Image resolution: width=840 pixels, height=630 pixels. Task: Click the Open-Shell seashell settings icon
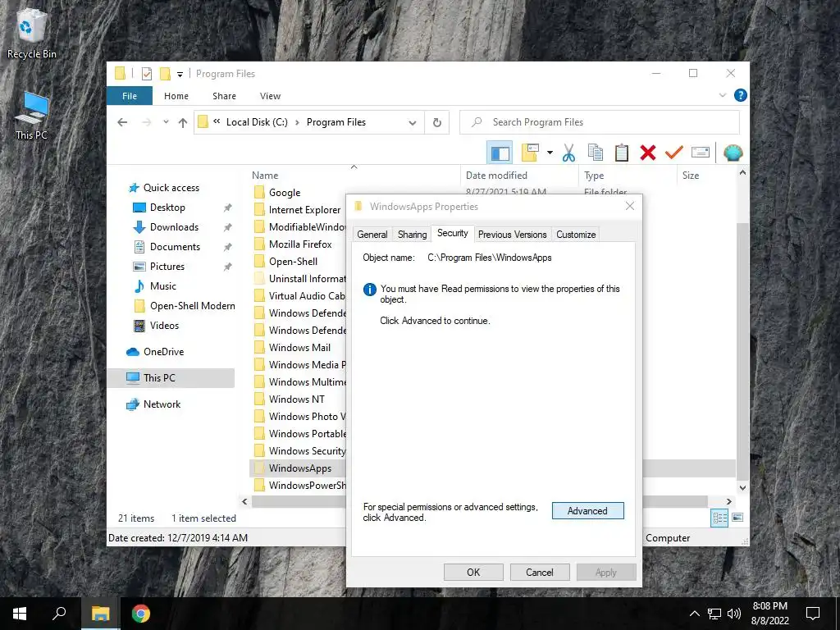733,153
